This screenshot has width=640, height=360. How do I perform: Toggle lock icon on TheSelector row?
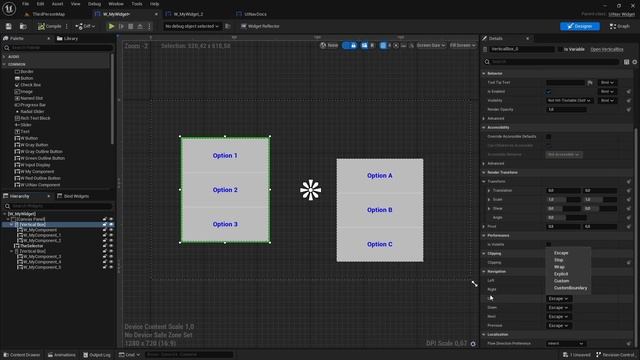coord(104,246)
